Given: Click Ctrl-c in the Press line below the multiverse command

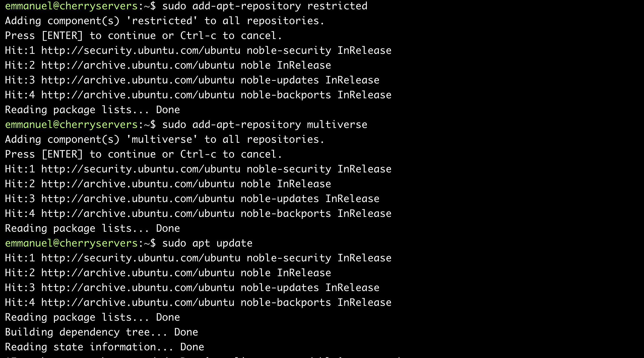Looking at the screenshot, I should pyautogui.click(x=198, y=154).
